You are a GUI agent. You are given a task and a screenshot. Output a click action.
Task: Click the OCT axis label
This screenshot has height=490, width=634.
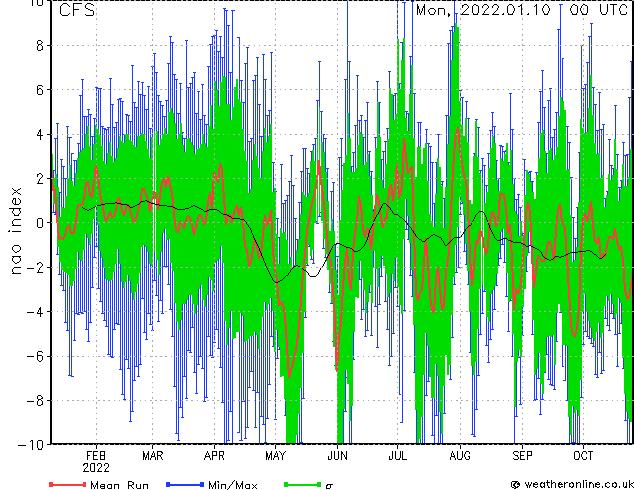[x=583, y=456]
